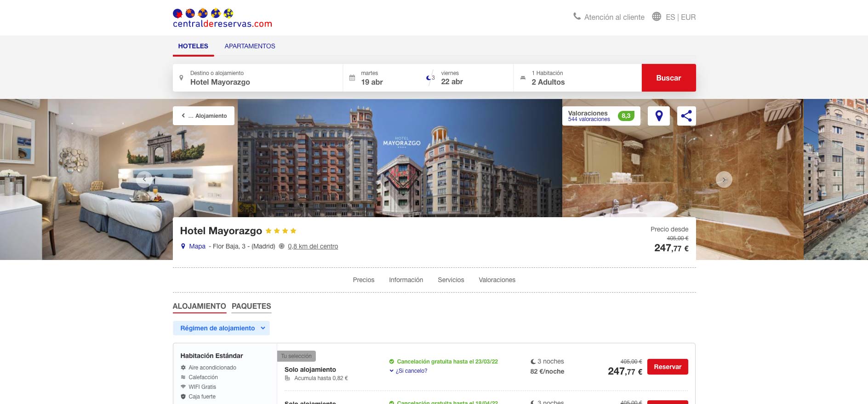Click the location pin in the destination field
Image resolution: width=868 pixels, height=404 pixels.
coord(181,78)
